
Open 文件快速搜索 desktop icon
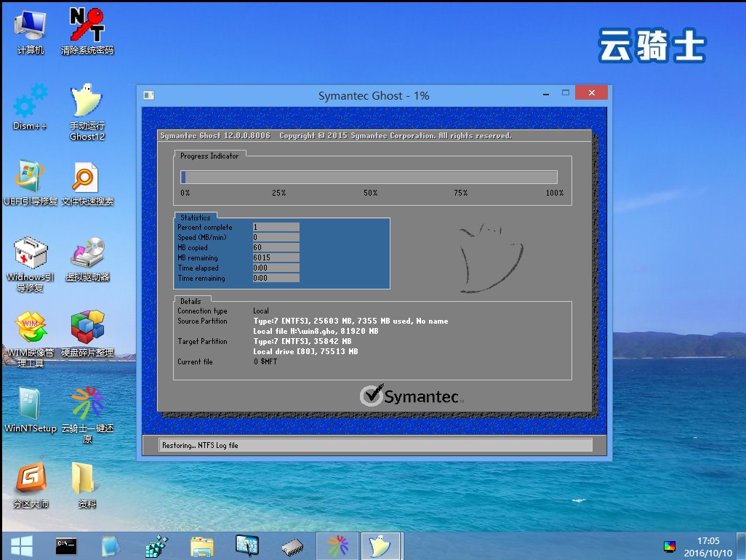[87, 183]
